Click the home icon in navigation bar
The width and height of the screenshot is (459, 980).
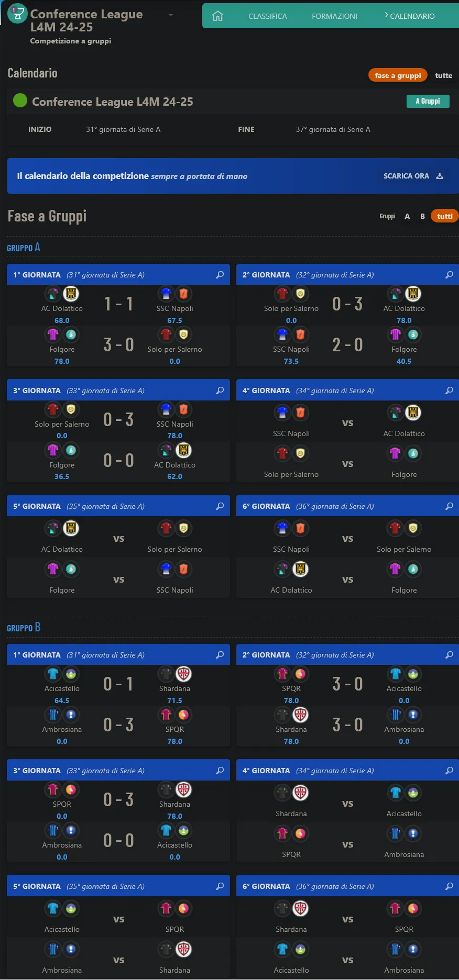[217, 16]
